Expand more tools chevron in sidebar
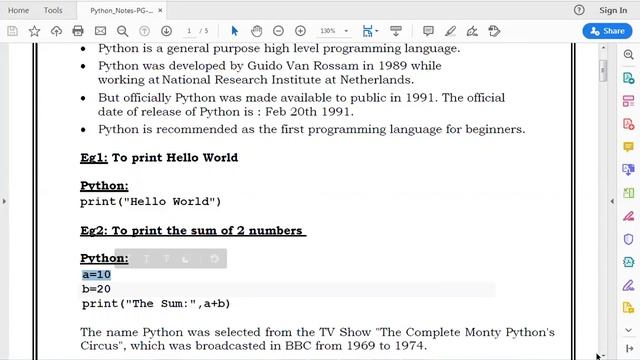The image size is (640, 360). (x=629, y=330)
